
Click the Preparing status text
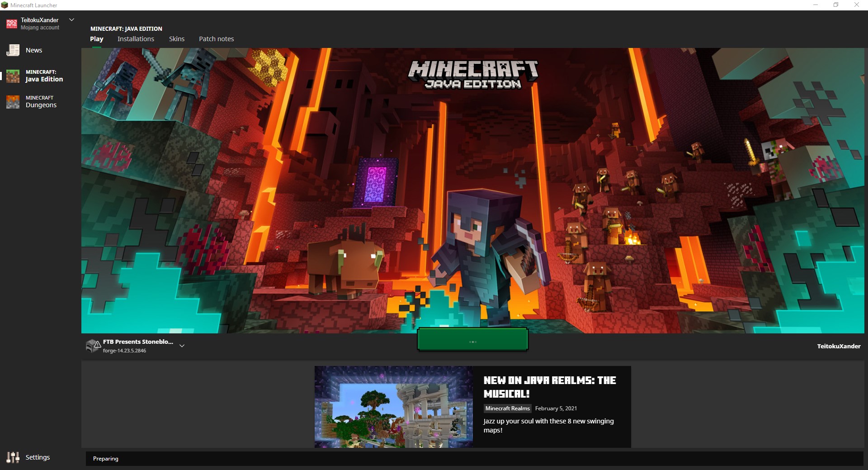tap(106, 459)
